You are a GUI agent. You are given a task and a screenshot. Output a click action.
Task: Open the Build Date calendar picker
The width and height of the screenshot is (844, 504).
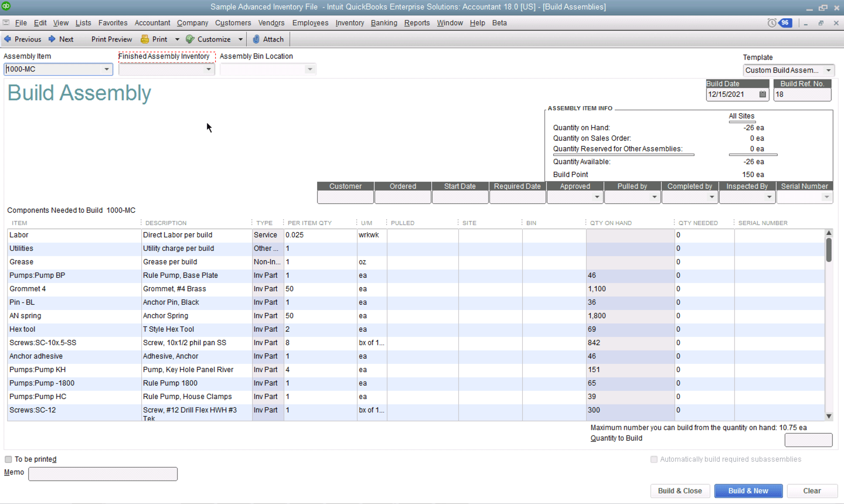[763, 94]
